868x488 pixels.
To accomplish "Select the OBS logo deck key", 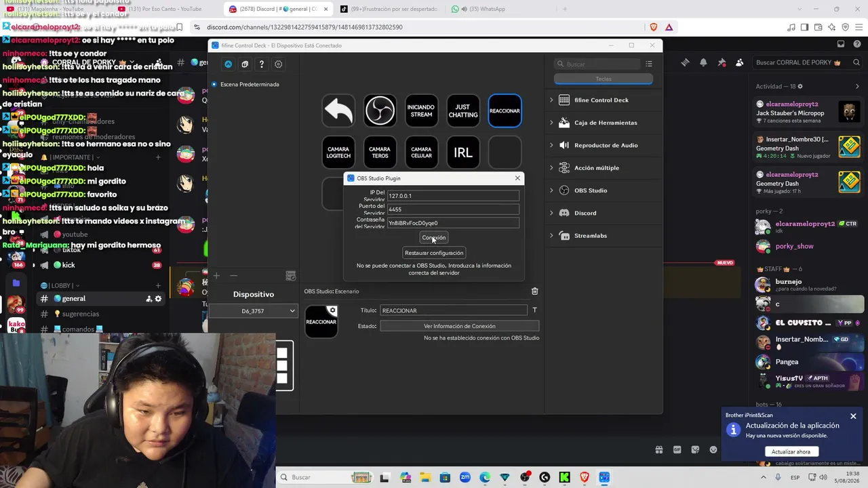I will [380, 110].
